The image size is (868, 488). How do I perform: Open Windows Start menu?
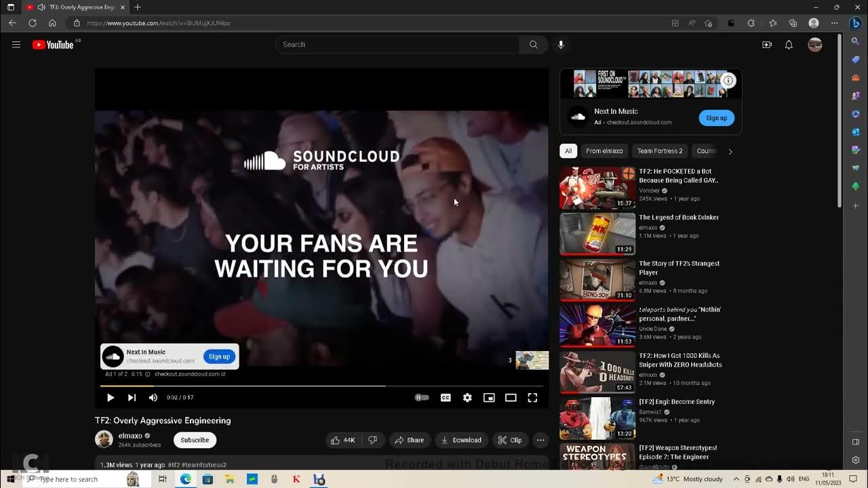coord(12,479)
